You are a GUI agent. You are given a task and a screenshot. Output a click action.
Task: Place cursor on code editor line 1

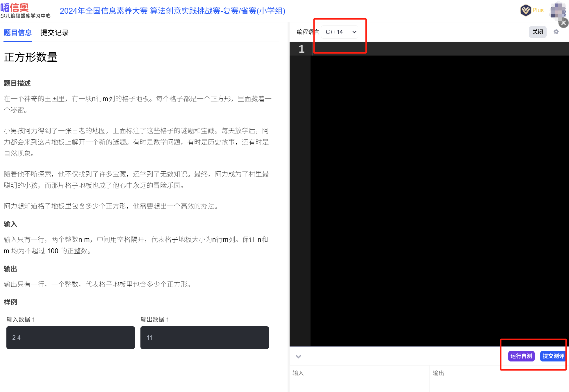click(436, 49)
